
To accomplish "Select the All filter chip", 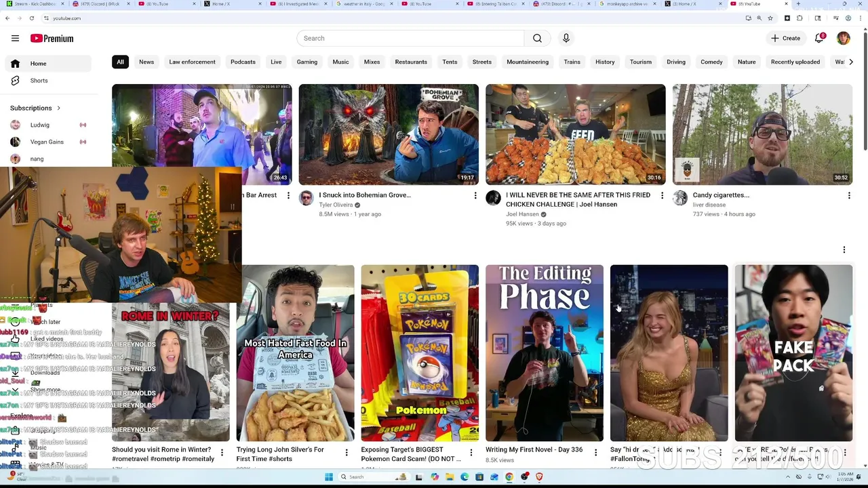I will click(x=120, y=62).
